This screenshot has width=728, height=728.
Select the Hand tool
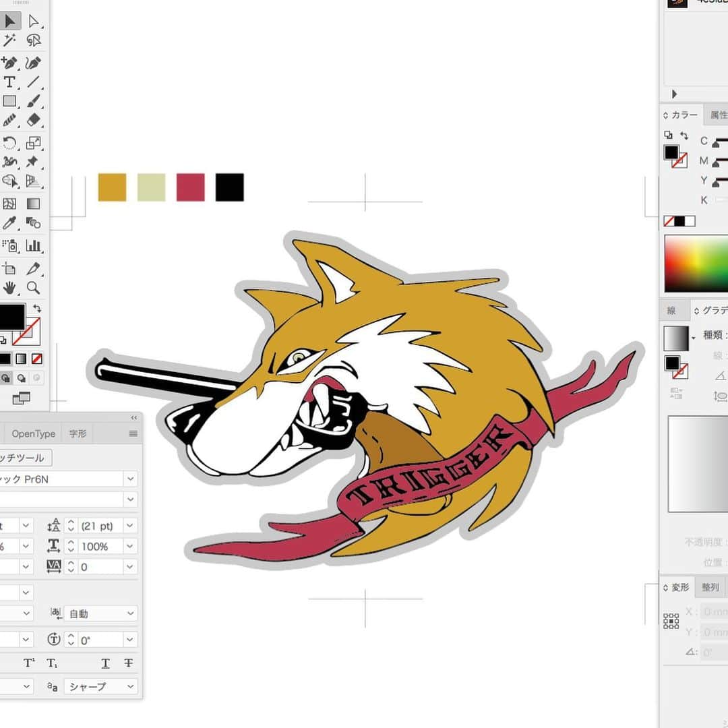tap(9, 288)
